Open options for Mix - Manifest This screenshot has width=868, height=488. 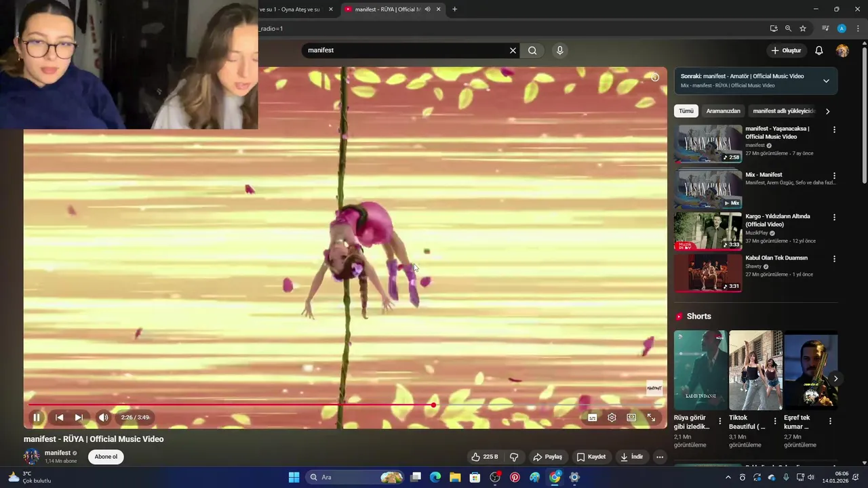[834, 176]
